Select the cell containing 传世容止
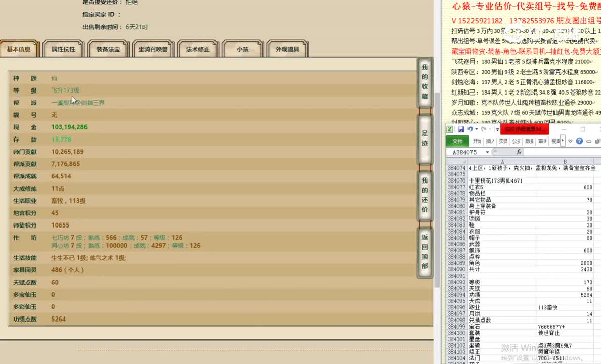 (x=565, y=333)
